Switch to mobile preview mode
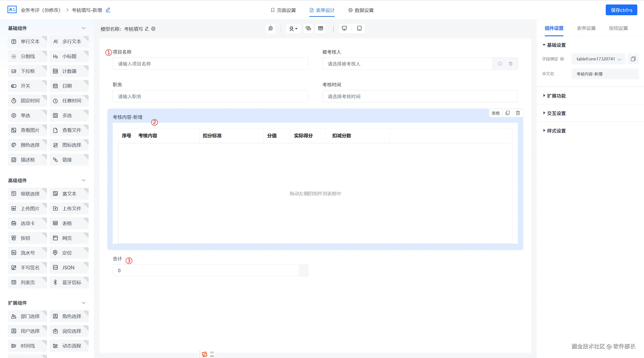 (359, 28)
